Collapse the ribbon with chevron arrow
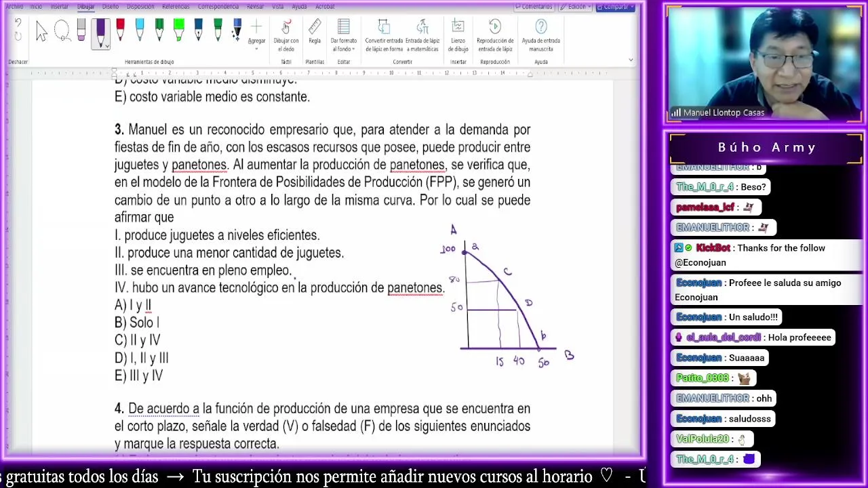 [631, 60]
